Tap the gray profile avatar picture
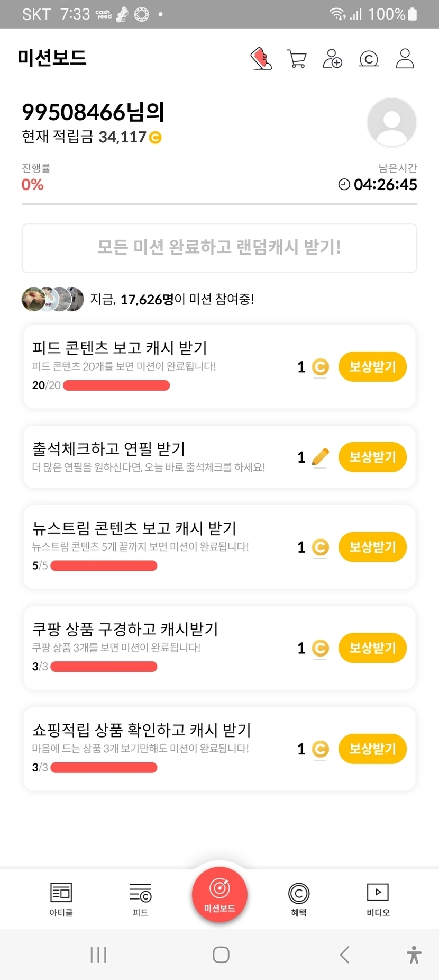This screenshot has height=980, width=439. click(391, 122)
